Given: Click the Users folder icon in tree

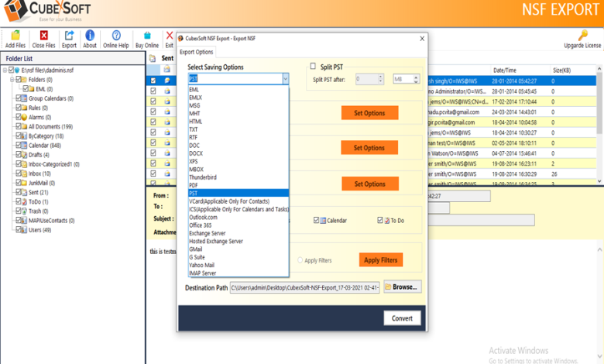Looking at the screenshot, I should 24,230.
